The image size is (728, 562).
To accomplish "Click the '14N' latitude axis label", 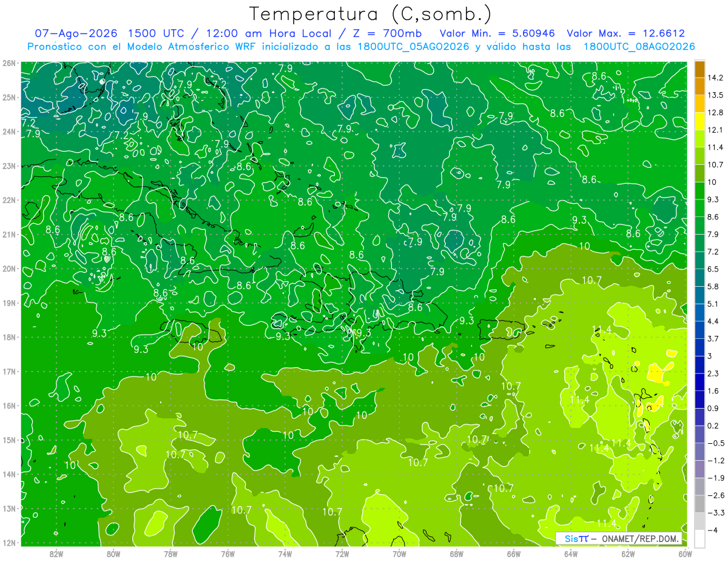I will pos(8,474).
